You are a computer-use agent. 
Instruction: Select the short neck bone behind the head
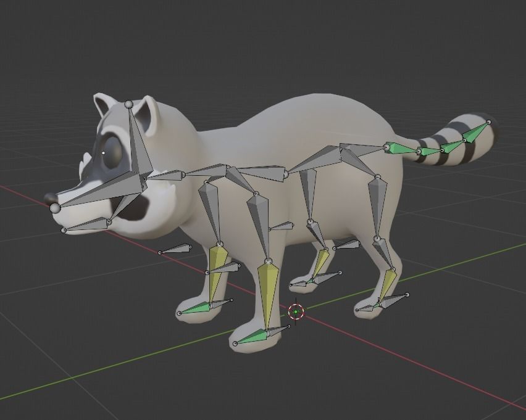(166, 175)
